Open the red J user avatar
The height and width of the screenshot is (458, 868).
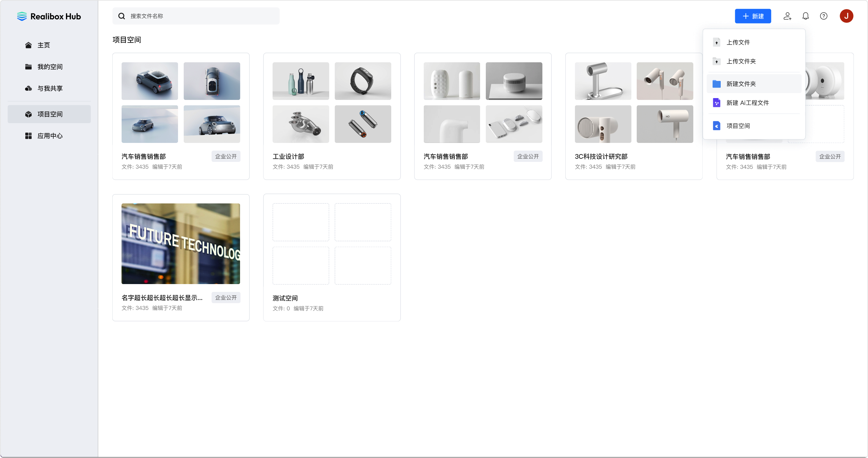click(846, 16)
